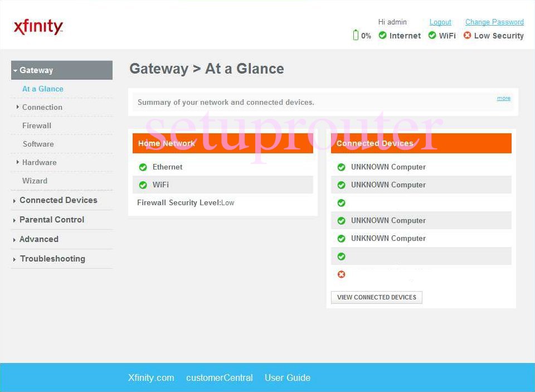Click the red Low Security status icon
Viewport: 535px width, 392px height.
(x=467, y=35)
